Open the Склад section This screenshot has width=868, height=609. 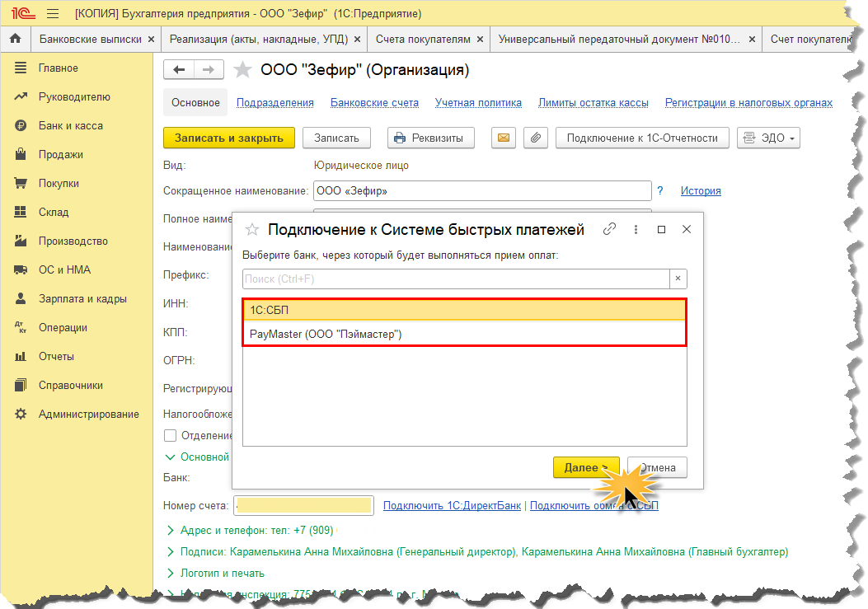(53, 212)
